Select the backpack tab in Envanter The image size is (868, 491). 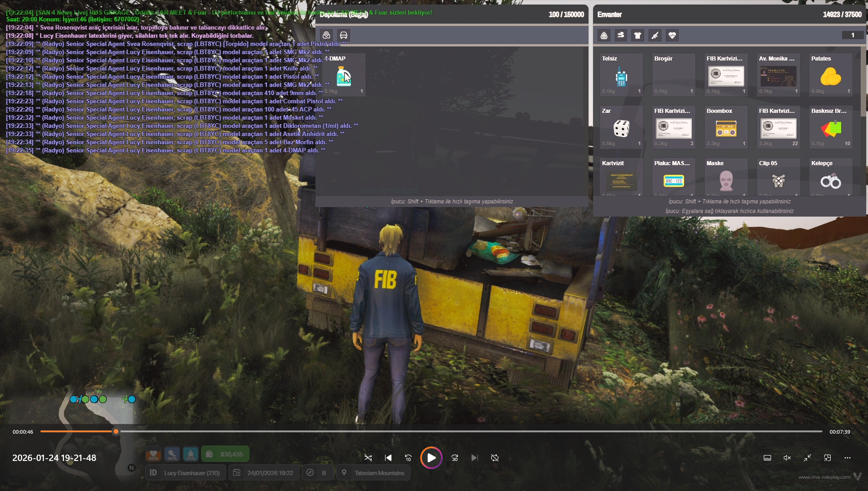point(604,35)
